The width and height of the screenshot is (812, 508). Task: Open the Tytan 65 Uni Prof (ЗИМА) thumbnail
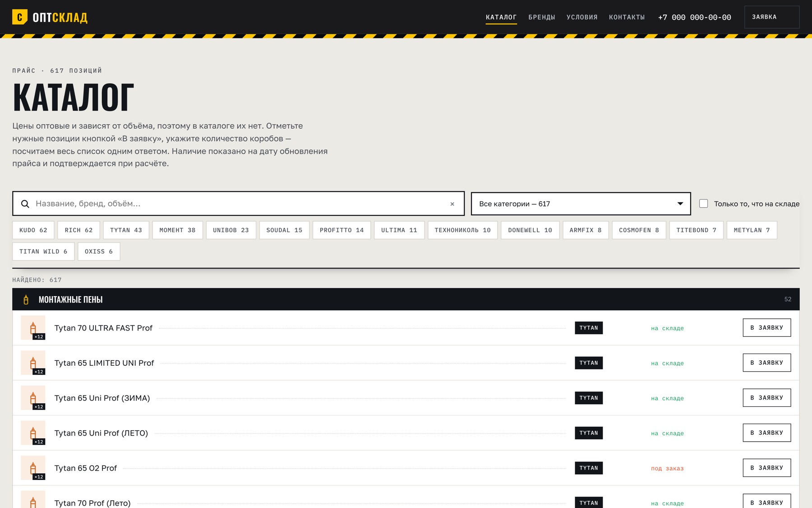click(33, 398)
